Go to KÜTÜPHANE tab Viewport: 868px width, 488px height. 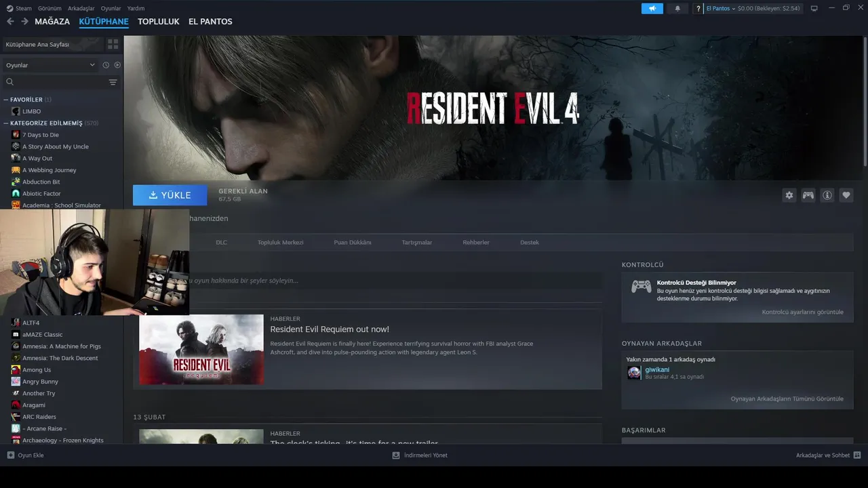point(104,22)
